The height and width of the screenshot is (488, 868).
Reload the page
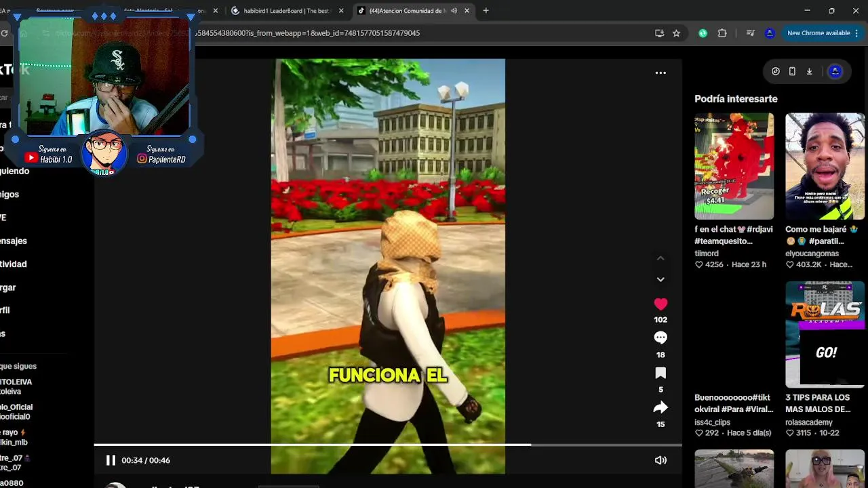(x=5, y=33)
